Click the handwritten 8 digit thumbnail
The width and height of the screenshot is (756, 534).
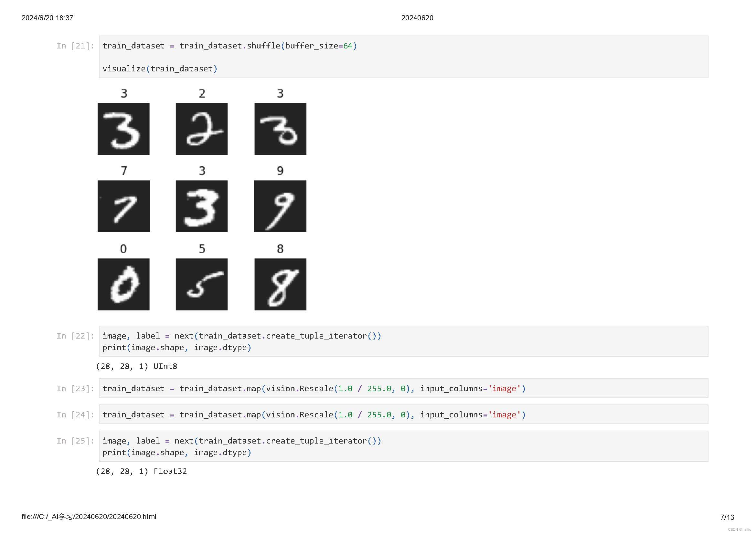point(280,284)
